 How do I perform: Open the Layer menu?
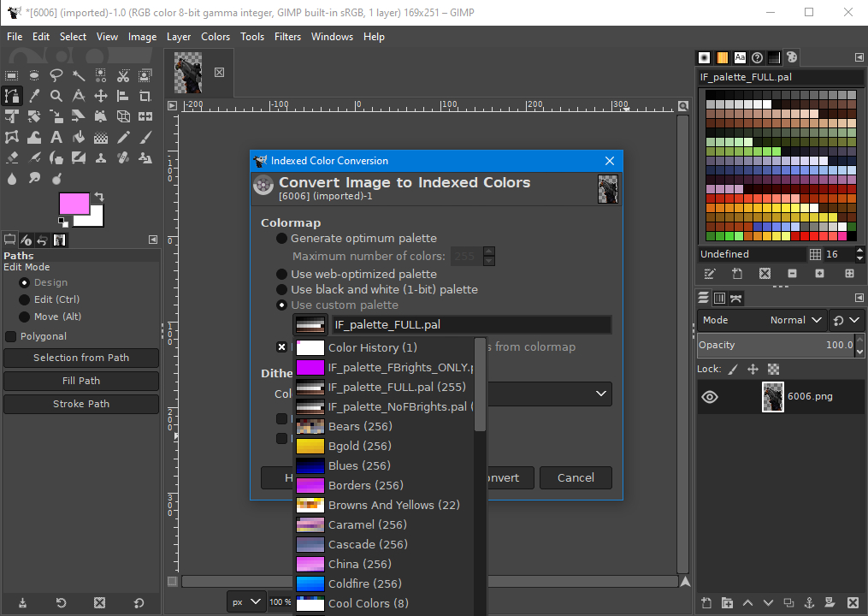click(179, 37)
